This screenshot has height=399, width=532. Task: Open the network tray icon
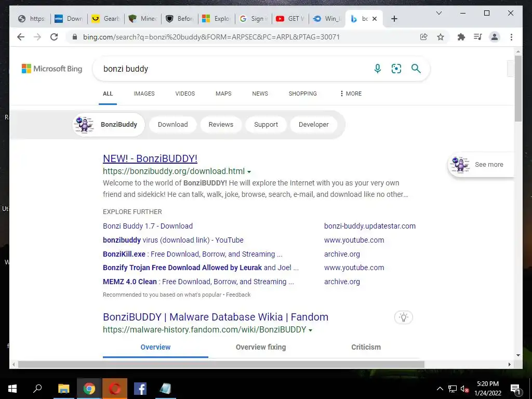pos(453,389)
